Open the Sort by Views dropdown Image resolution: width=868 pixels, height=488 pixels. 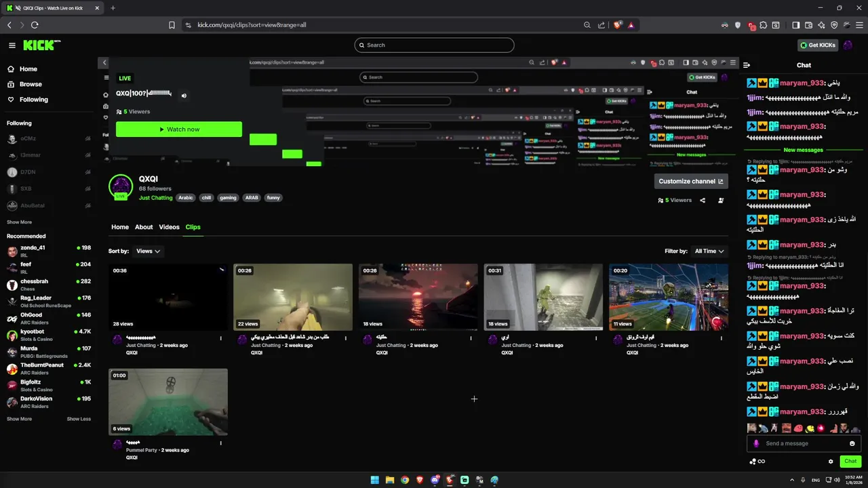pos(148,251)
